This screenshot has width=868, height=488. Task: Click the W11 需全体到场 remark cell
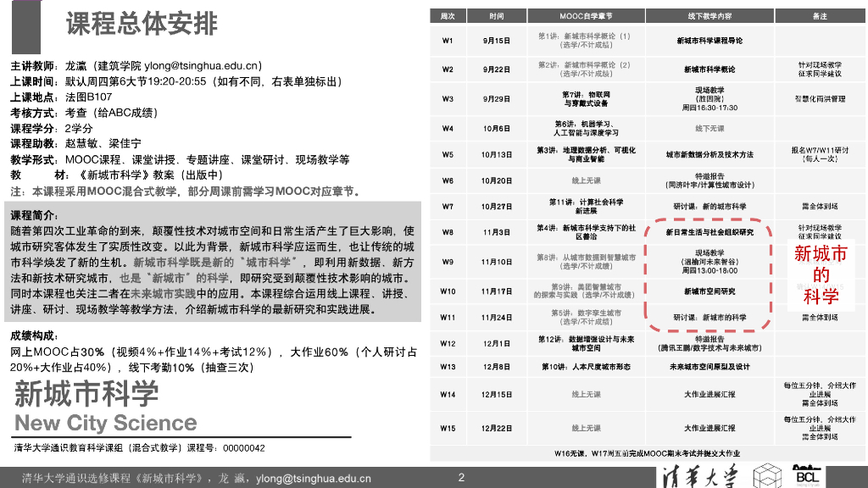click(x=820, y=318)
